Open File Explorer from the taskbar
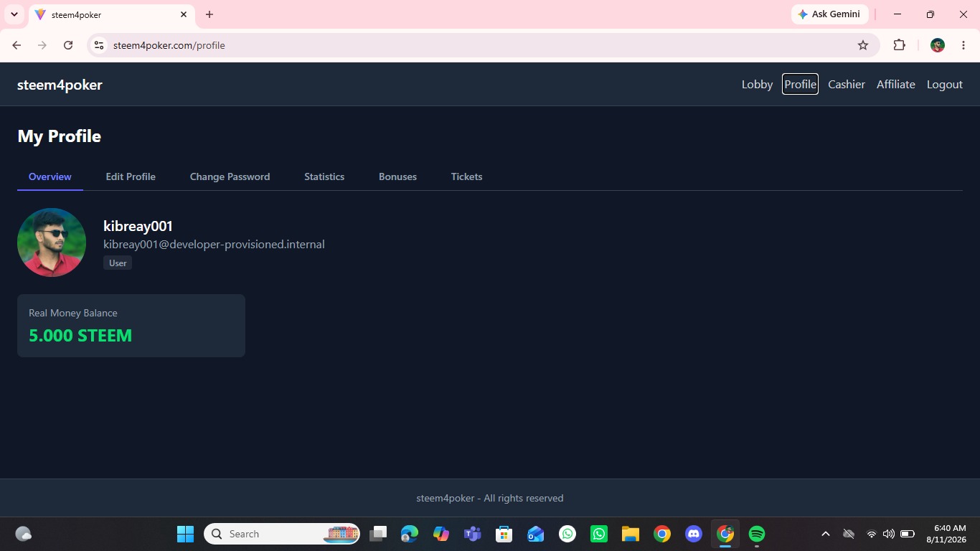Viewport: 980px width, 551px height. click(631, 534)
